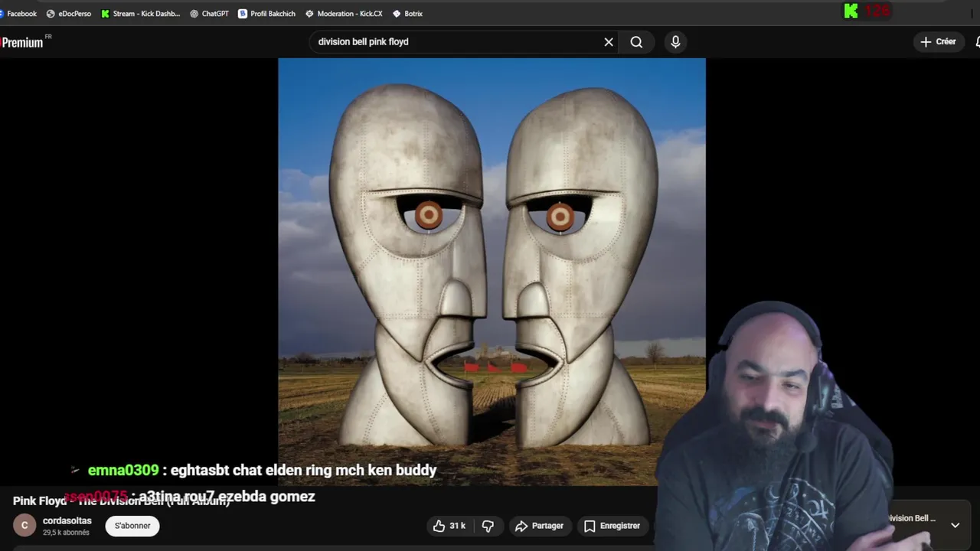Screen dimensions: 980x551
Task: Expand the playlist panel chevron
Action: (x=955, y=526)
